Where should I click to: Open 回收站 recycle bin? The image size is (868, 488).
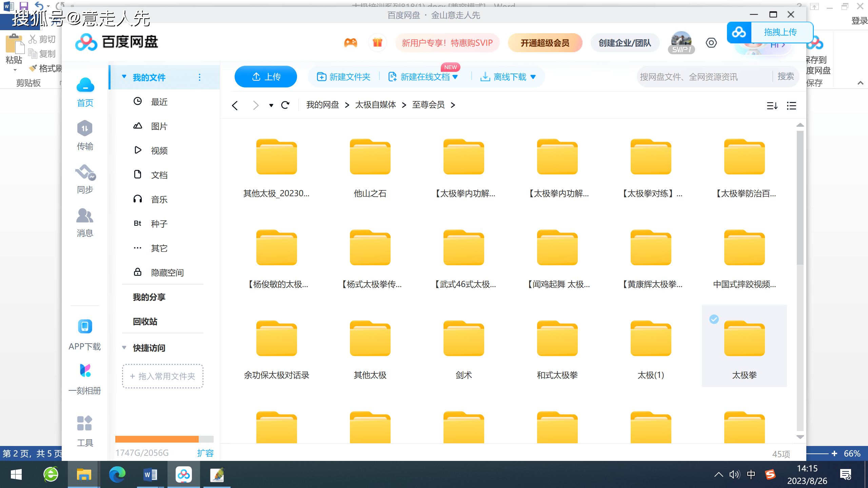[145, 322]
